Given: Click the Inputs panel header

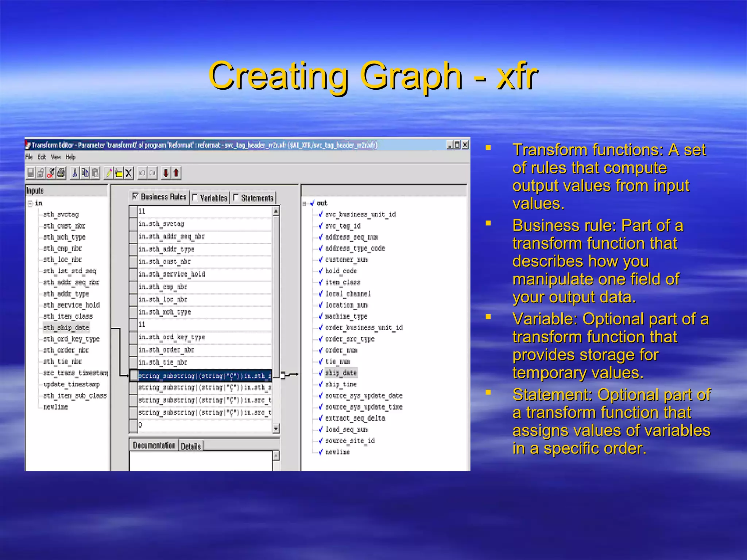Looking at the screenshot, I should coord(67,191).
